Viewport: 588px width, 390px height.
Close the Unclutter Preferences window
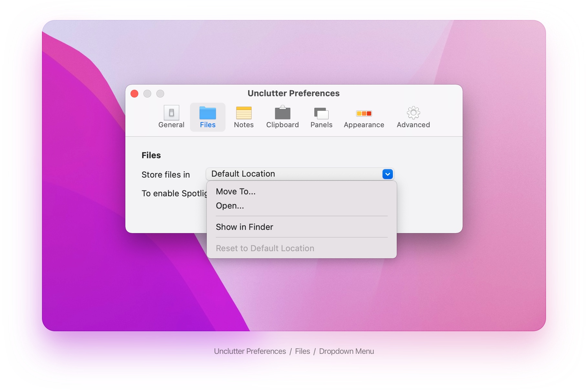[134, 94]
